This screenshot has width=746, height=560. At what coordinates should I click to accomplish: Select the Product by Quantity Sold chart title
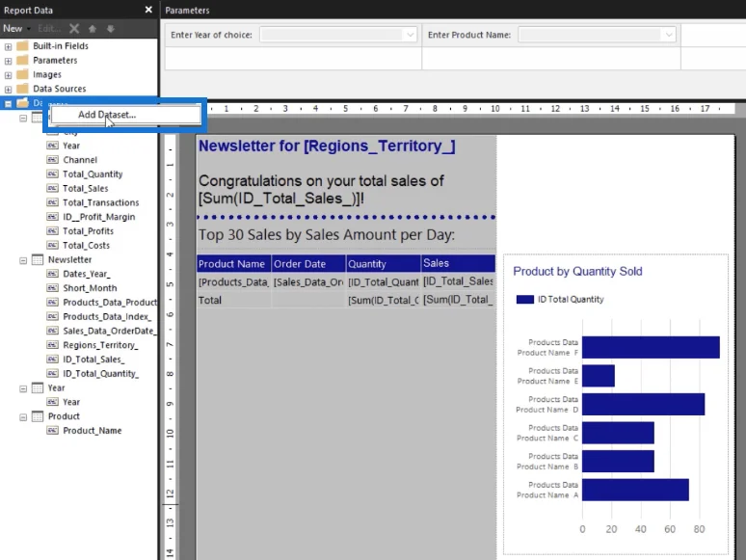(577, 271)
